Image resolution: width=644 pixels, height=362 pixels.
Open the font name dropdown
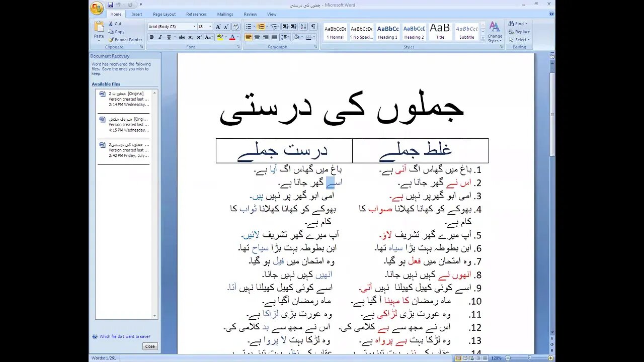(194, 27)
